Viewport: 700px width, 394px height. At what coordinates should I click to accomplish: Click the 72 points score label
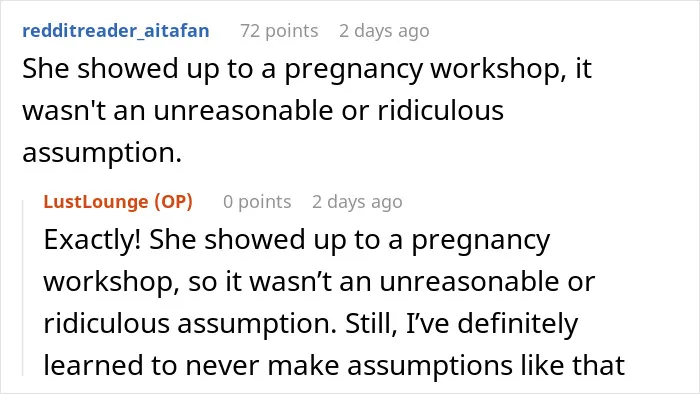tap(279, 31)
